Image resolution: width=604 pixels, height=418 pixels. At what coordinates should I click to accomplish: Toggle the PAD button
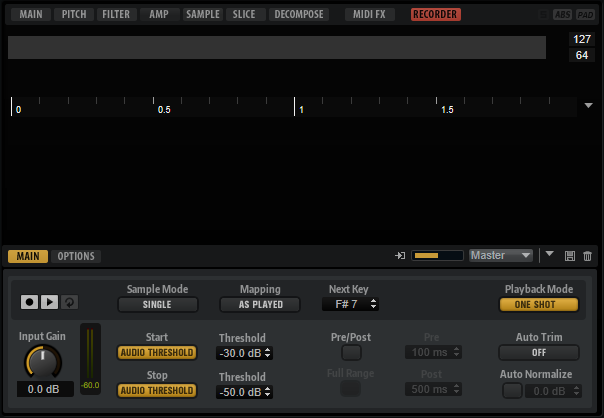(x=585, y=15)
